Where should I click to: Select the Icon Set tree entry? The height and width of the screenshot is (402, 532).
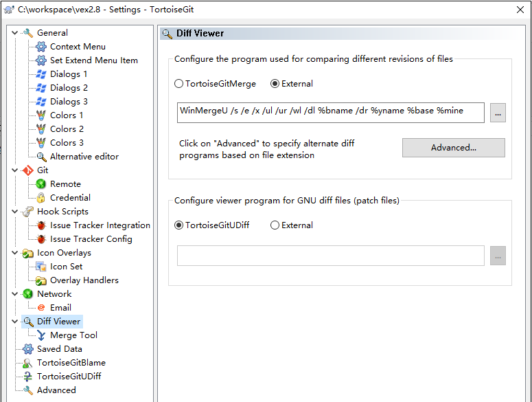click(x=66, y=267)
